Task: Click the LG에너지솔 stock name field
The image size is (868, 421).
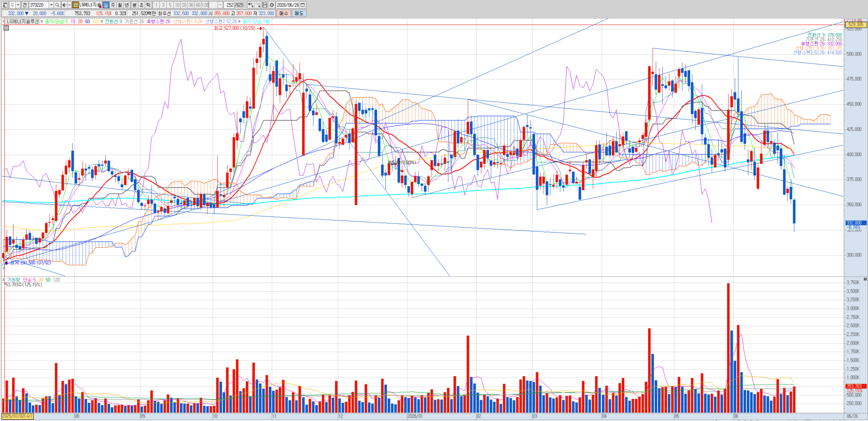Action: (x=90, y=5)
